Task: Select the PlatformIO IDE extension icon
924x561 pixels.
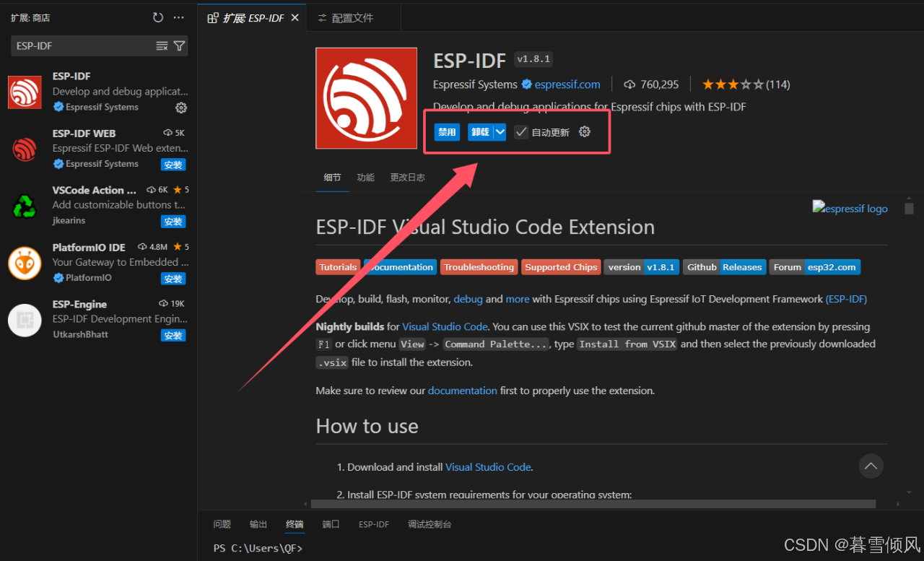Action: [x=25, y=263]
